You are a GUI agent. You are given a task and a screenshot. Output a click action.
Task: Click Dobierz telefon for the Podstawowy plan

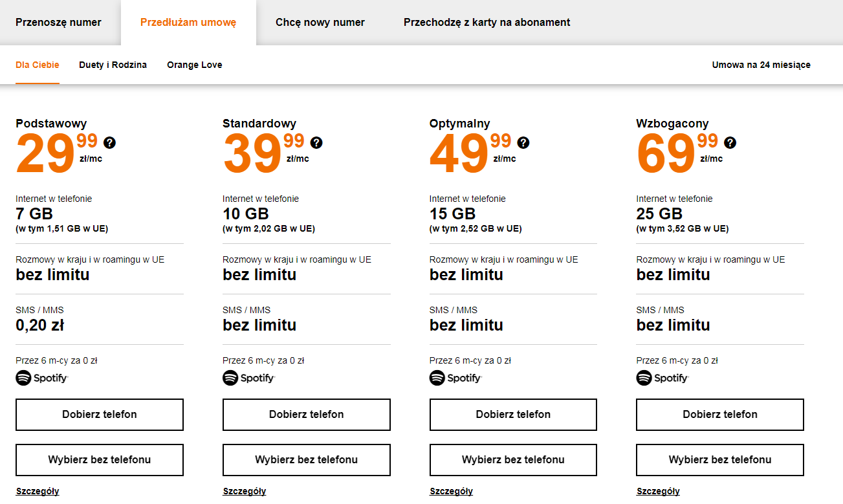coord(100,415)
